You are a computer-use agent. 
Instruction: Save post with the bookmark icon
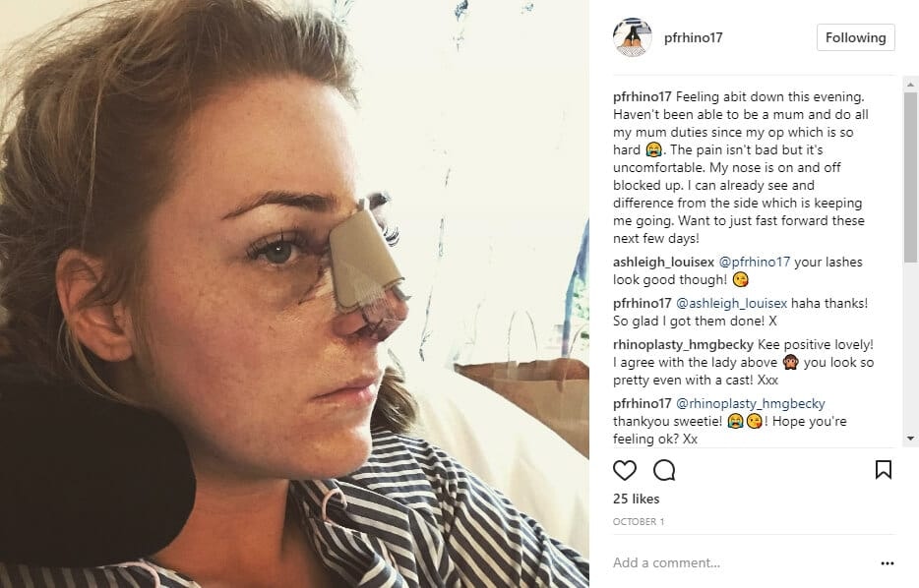(884, 469)
